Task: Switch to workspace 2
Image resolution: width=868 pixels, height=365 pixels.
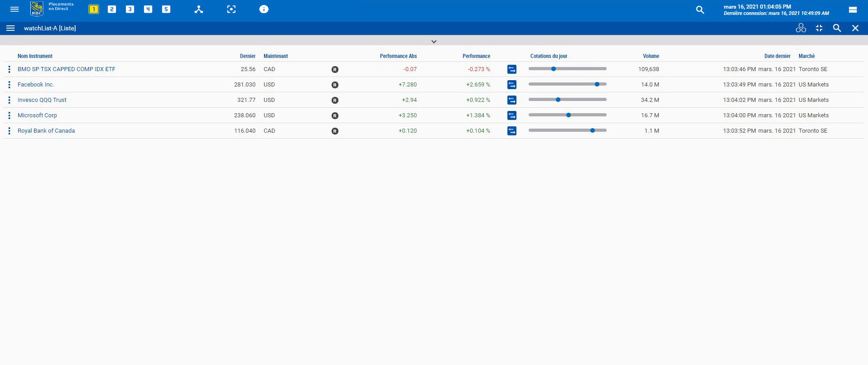Action: pos(112,9)
